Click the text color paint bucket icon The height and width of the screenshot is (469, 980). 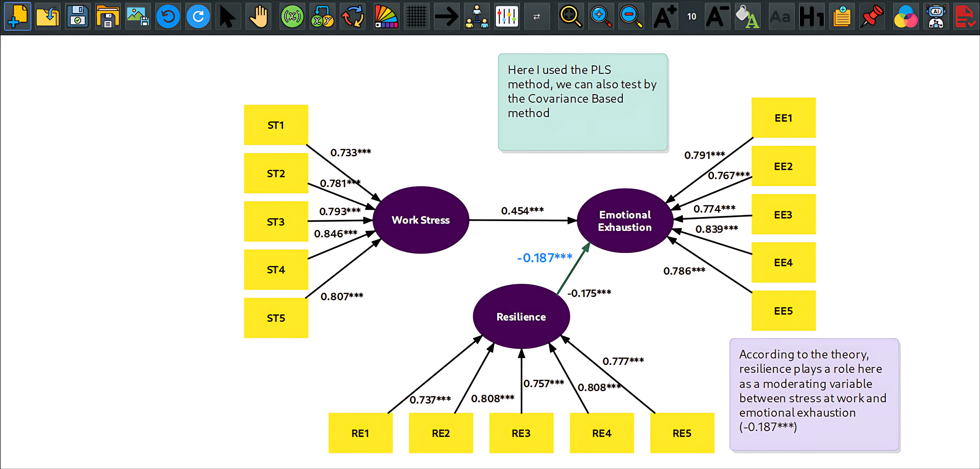(747, 16)
